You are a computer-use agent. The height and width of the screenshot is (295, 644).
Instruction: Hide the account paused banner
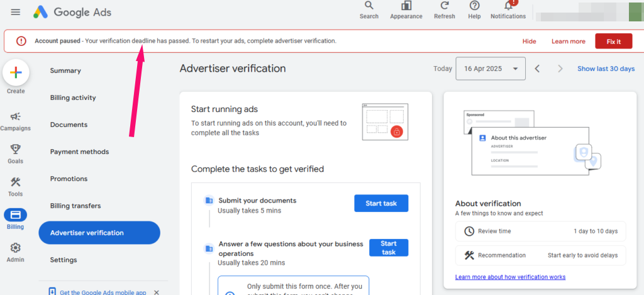coord(529,41)
